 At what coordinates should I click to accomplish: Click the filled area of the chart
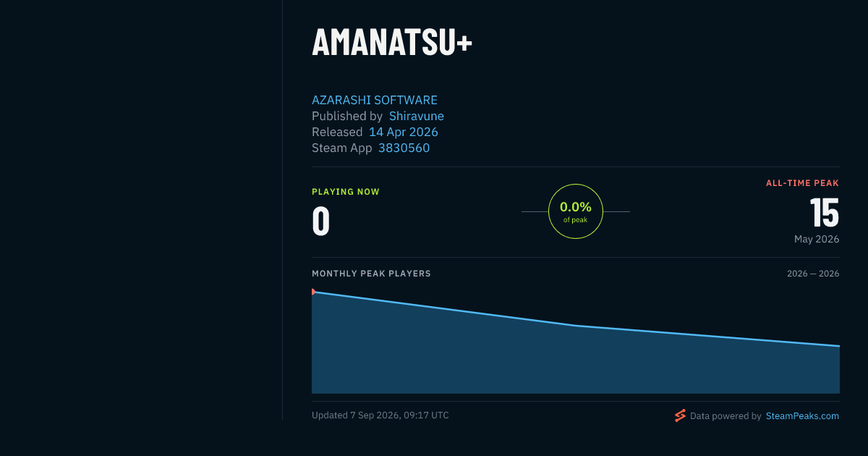[576, 362]
